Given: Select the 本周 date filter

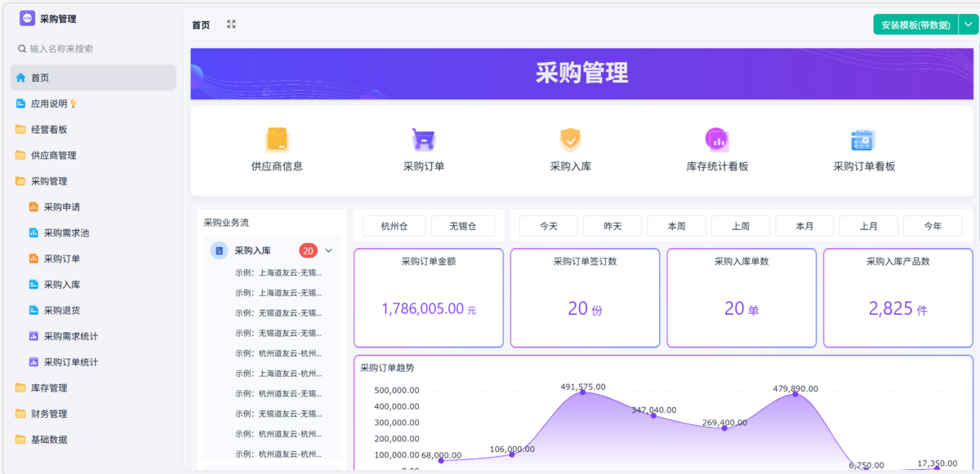Looking at the screenshot, I should 676,226.
